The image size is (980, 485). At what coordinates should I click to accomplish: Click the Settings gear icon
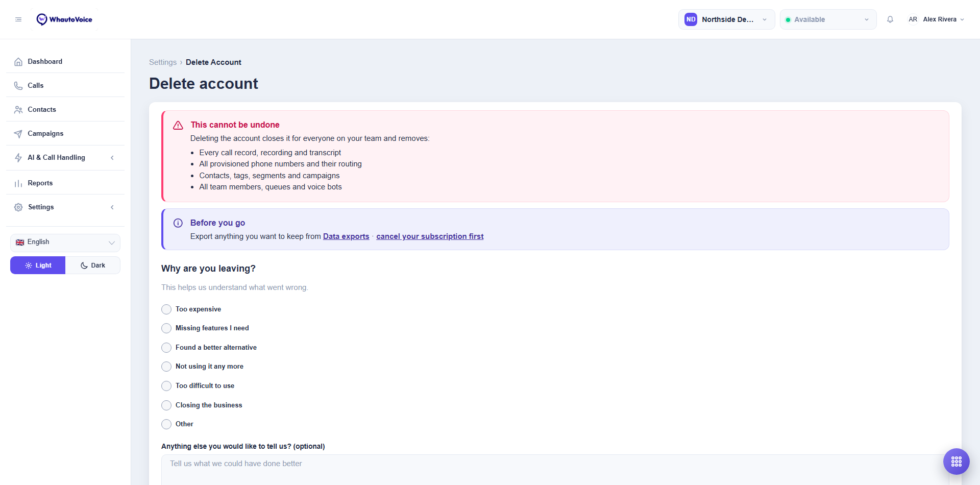(18, 207)
